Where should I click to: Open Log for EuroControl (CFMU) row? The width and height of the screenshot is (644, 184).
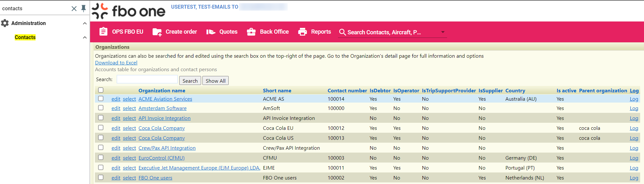[634, 158]
